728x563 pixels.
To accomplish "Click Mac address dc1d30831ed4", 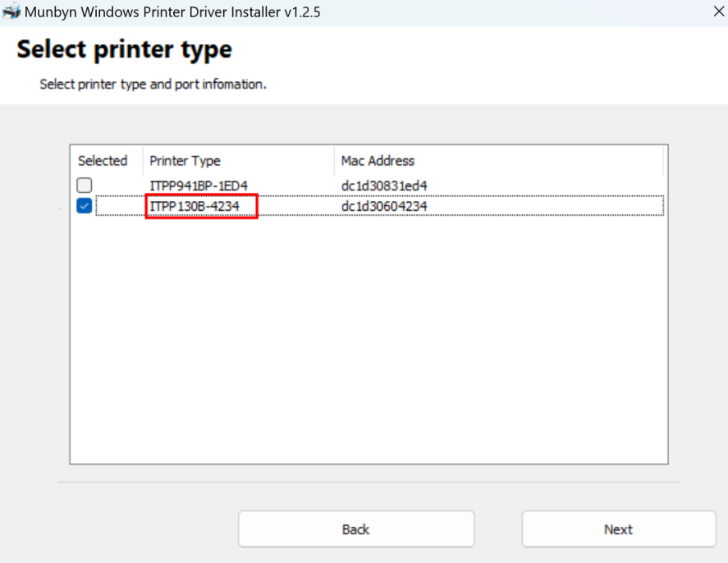I will tap(384, 186).
